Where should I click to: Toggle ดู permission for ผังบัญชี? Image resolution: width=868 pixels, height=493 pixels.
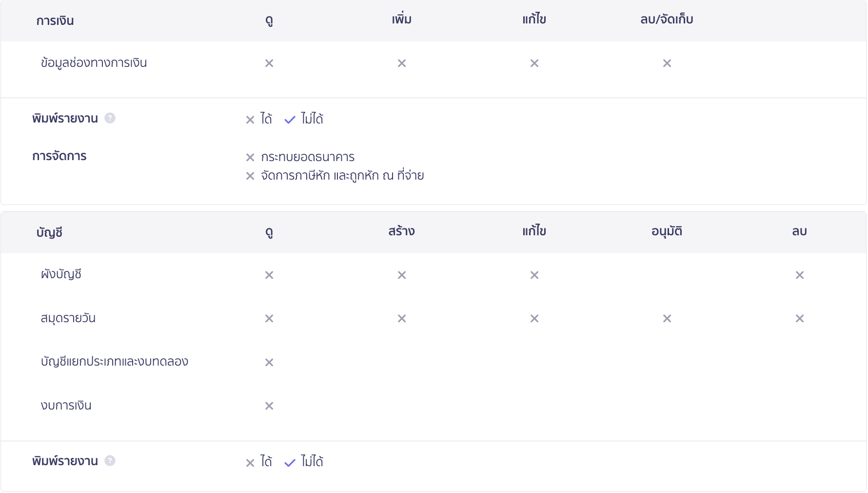pyautogui.click(x=269, y=274)
